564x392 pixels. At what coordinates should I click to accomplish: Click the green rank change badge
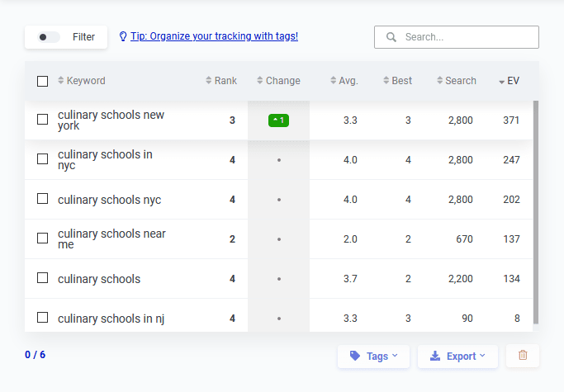point(278,120)
